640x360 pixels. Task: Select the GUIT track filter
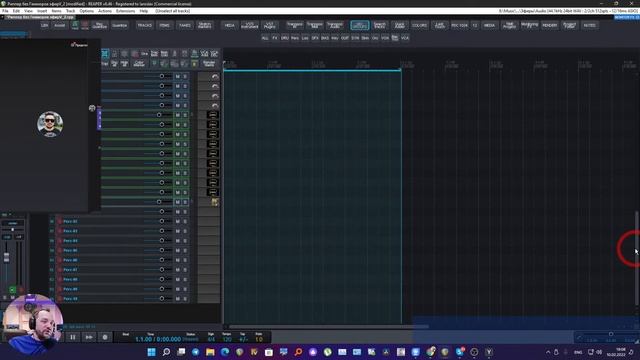point(345,38)
